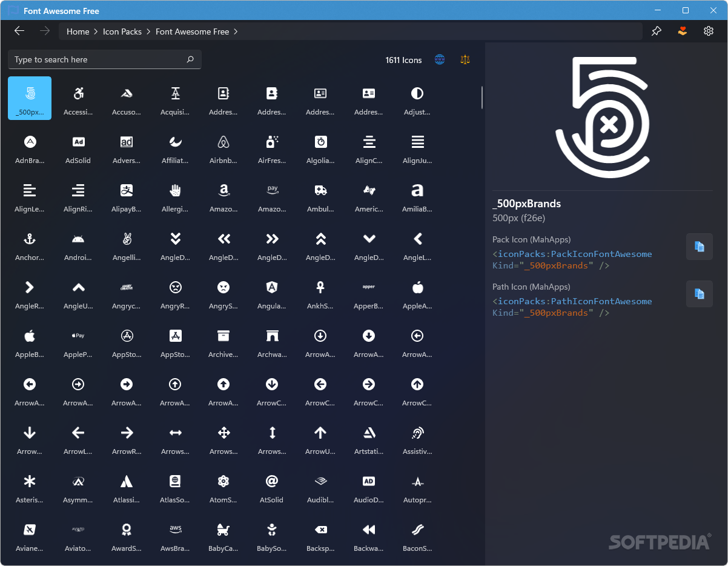Image resolution: width=728 pixels, height=566 pixels.
Task: Click the '1611 Icons' count text
Action: [403, 60]
